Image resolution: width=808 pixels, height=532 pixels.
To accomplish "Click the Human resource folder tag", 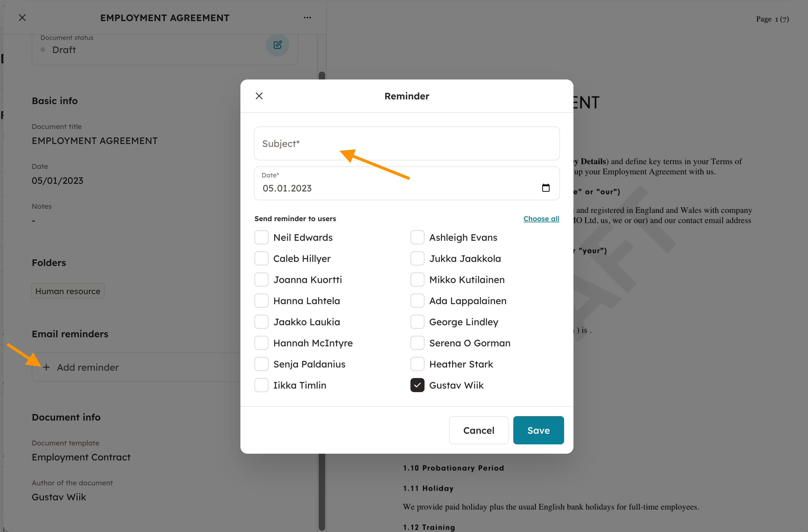I will [68, 291].
